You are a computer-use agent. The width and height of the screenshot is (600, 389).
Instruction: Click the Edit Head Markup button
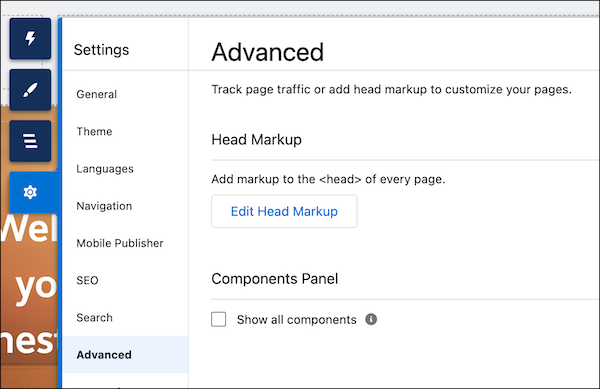pos(284,211)
